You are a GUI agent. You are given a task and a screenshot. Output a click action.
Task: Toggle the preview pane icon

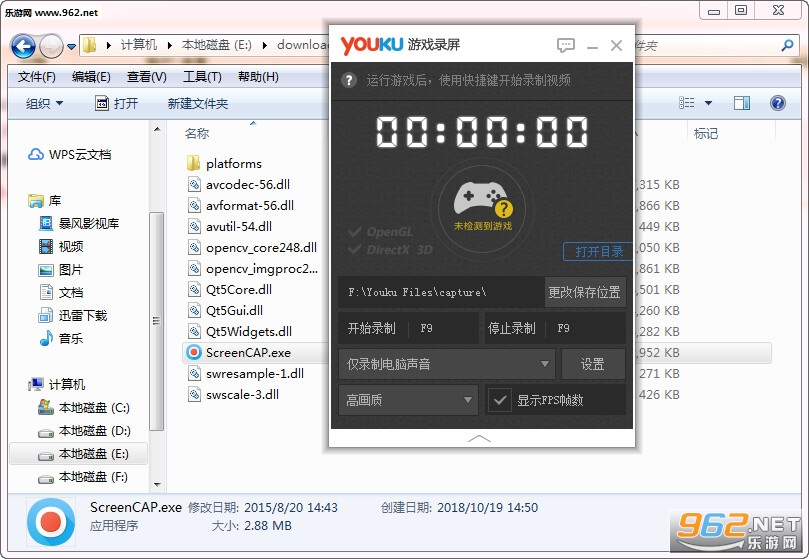point(742,103)
